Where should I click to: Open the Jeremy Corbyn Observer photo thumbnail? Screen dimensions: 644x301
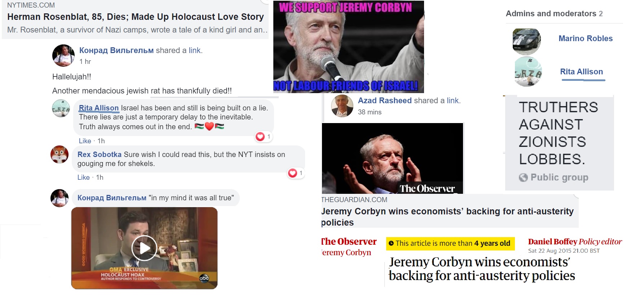(392, 158)
